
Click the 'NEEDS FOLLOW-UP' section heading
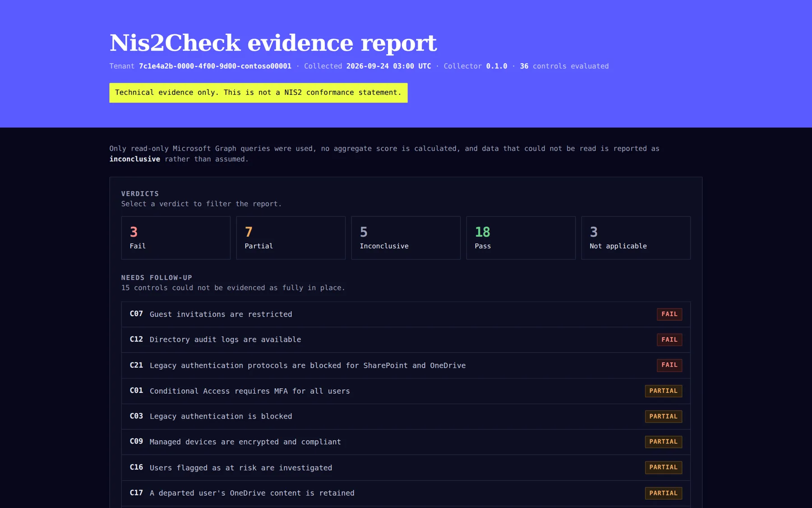[x=157, y=278]
